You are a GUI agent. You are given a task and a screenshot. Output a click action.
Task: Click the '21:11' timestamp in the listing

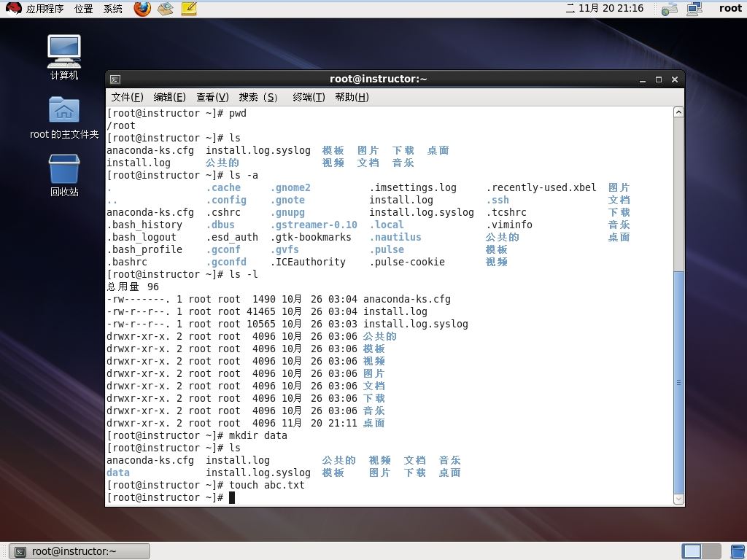coord(343,423)
